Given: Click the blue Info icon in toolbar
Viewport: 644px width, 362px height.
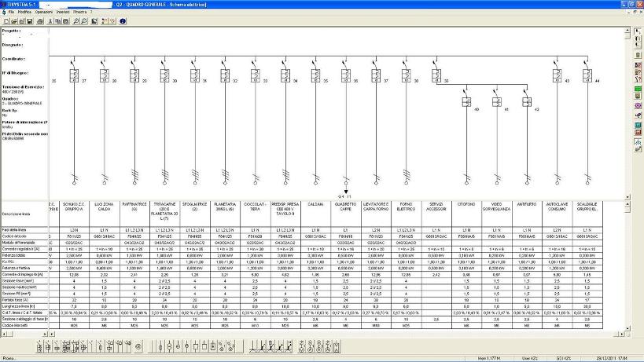Looking at the screenshot, I should click(123, 21).
